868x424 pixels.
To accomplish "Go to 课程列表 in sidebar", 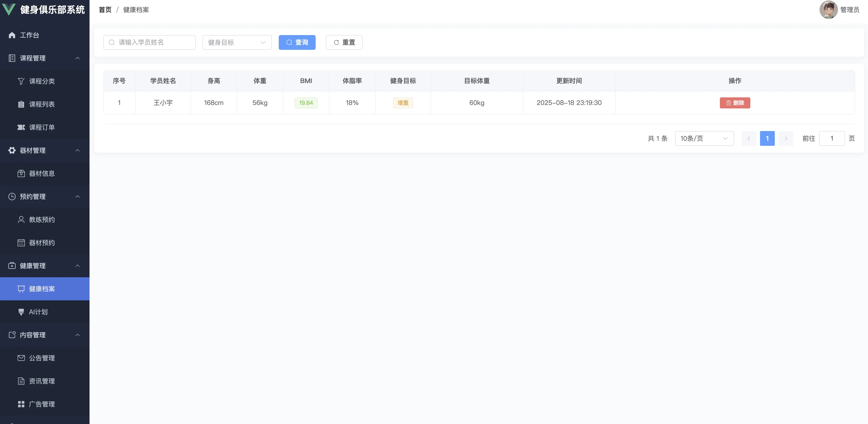I will pos(42,104).
